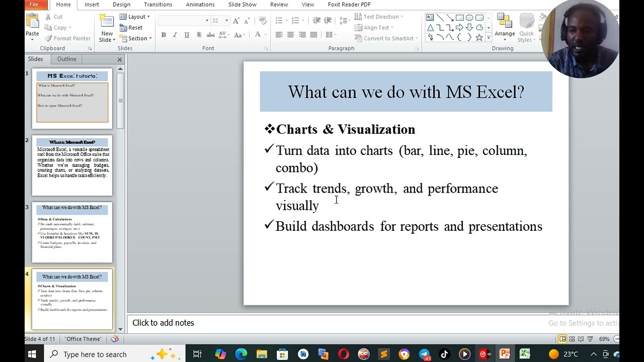
Task: Click the Copy button
Action: (57, 28)
